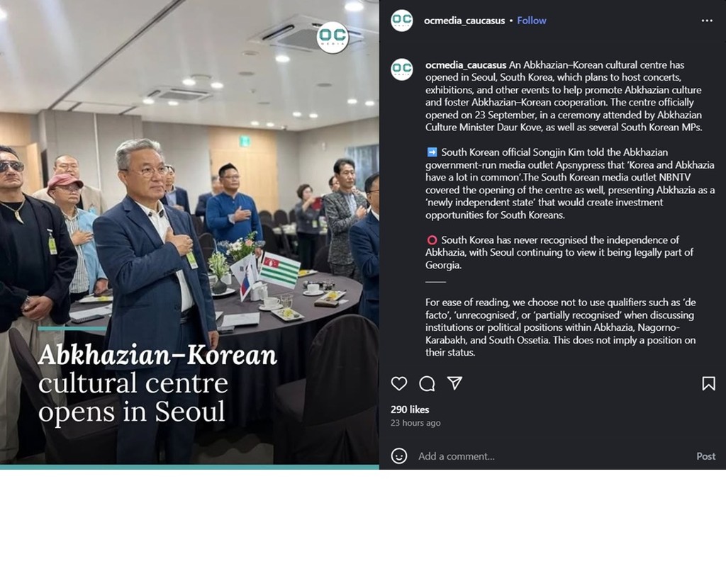
Task: Open the caption's bold ocmedia_caucasus username
Action: (x=465, y=65)
